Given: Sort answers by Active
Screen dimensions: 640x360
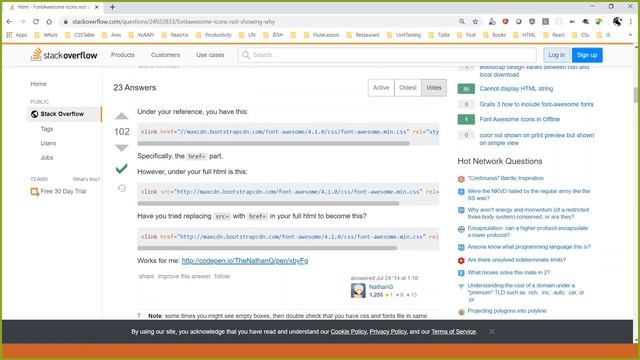Looking at the screenshot, I should [381, 88].
